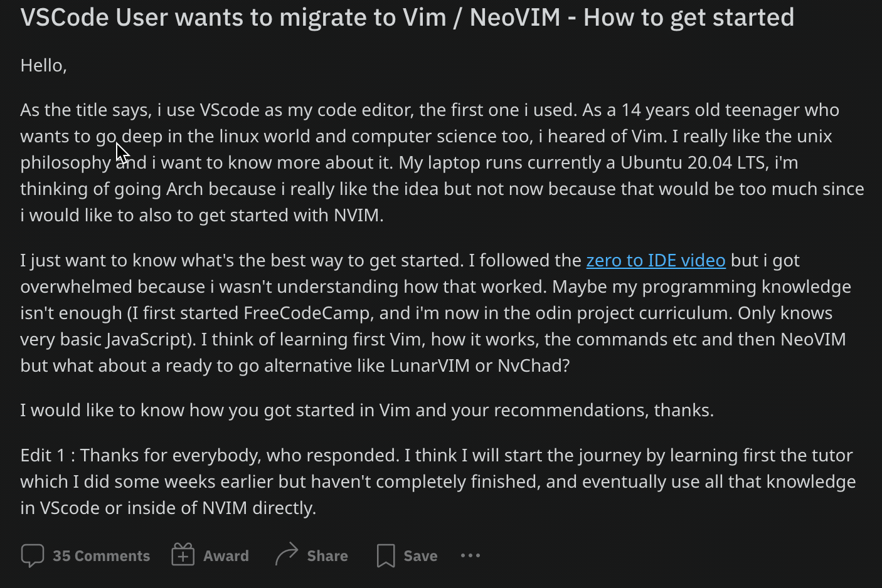Open the three-dot more options menu
This screenshot has width=882, height=588.
pos(470,555)
